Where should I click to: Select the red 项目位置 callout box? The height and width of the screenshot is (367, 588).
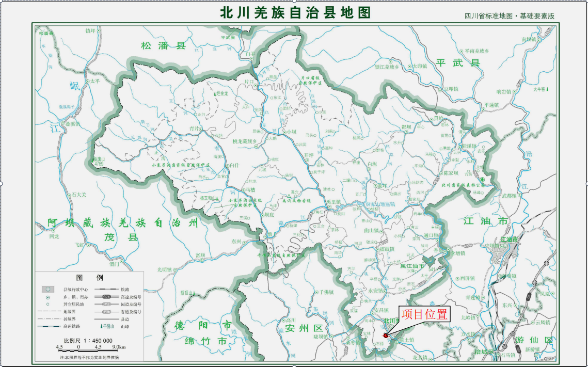tap(424, 314)
